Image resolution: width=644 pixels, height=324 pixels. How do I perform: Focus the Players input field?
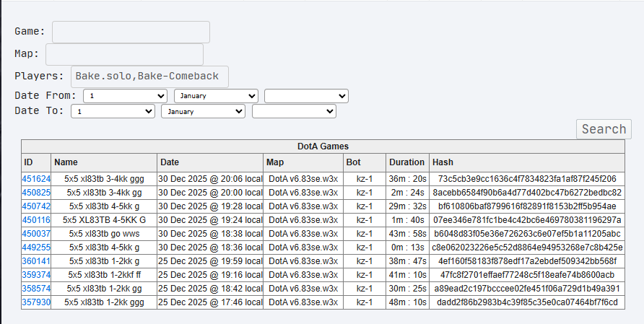tap(149, 77)
